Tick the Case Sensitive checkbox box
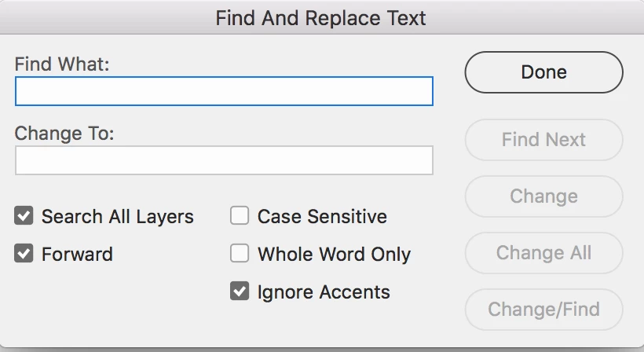This screenshot has height=352, width=644. [x=240, y=216]
